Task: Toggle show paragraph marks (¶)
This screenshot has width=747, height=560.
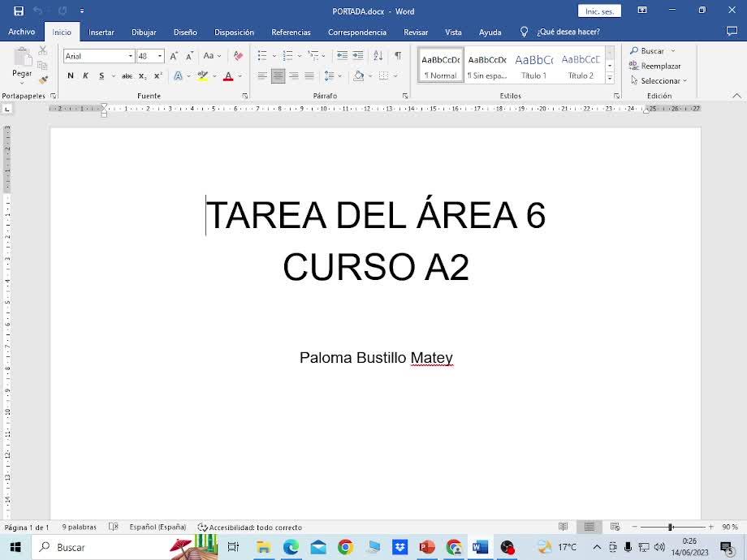Action: click(398, 56)
